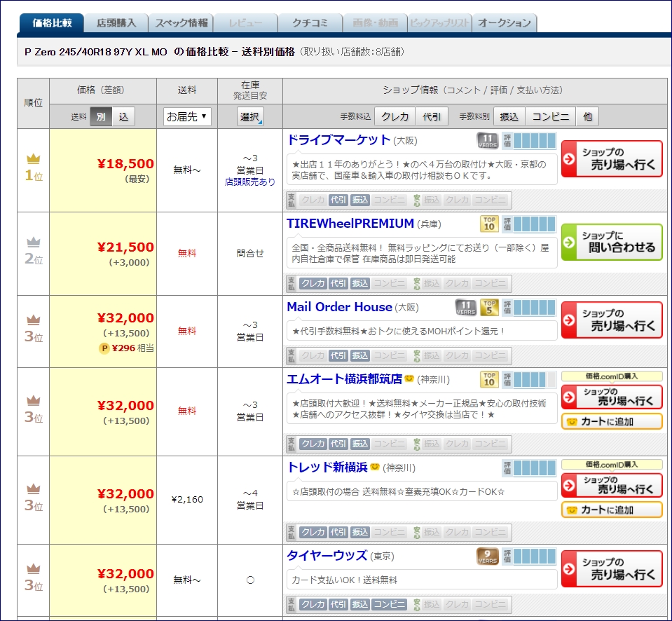Open the ドライブマーケット shop link
The image size is (672, 621).
[338, 140]
